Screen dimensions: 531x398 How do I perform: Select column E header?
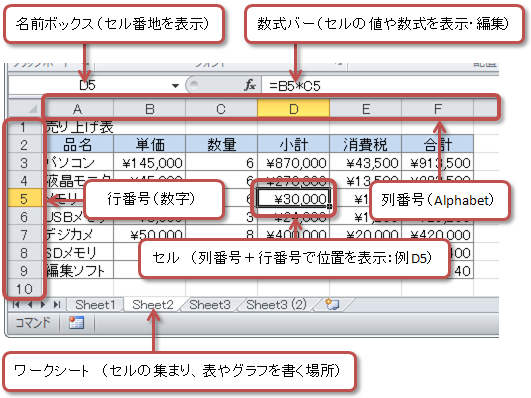coord(366,109)
